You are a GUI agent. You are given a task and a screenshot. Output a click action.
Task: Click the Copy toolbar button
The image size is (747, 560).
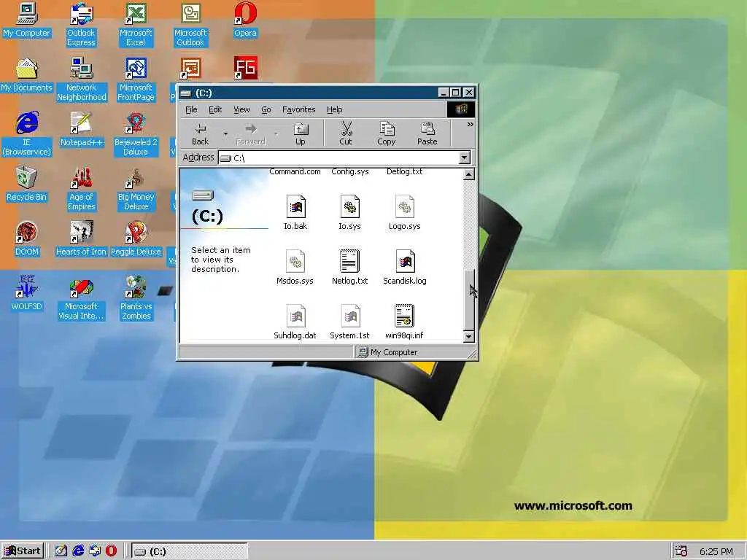click(x=387, y=134)
